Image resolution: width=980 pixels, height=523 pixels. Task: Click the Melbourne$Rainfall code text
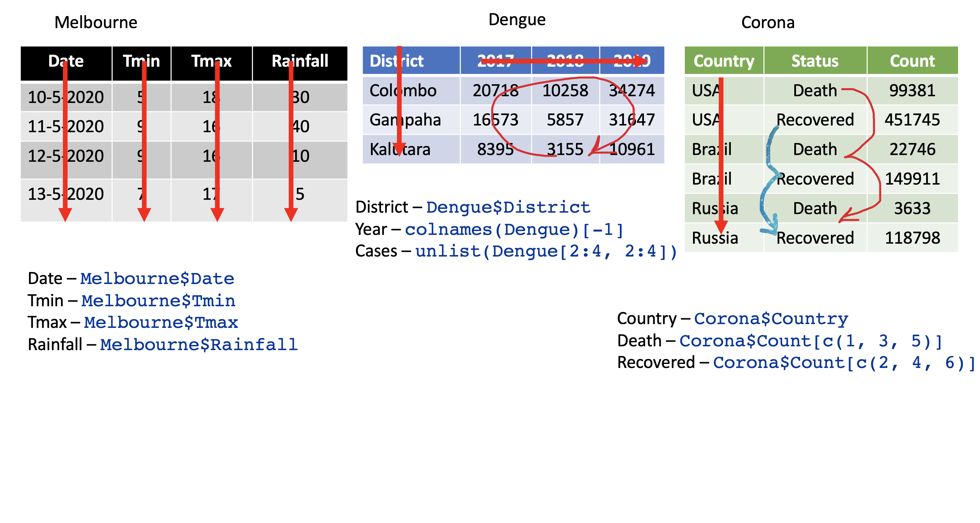(199, 345)
